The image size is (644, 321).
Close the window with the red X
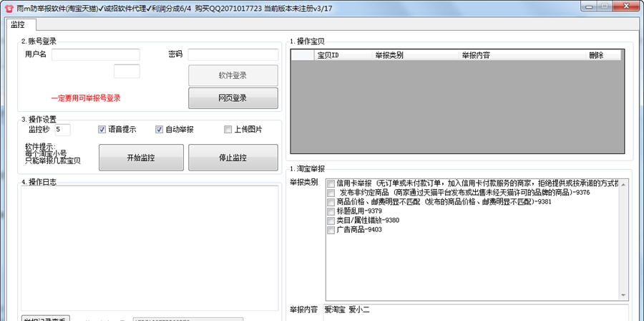click(626, 6)
